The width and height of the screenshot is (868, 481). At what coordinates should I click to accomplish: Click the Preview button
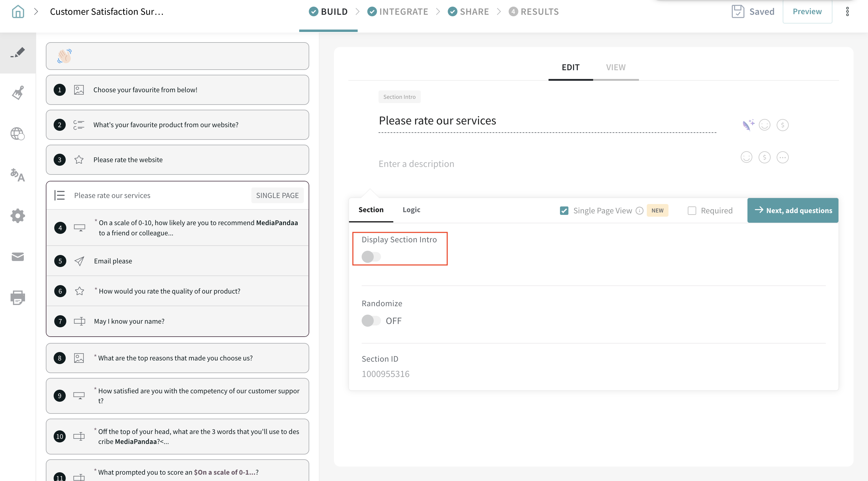(x=807, y=12)
